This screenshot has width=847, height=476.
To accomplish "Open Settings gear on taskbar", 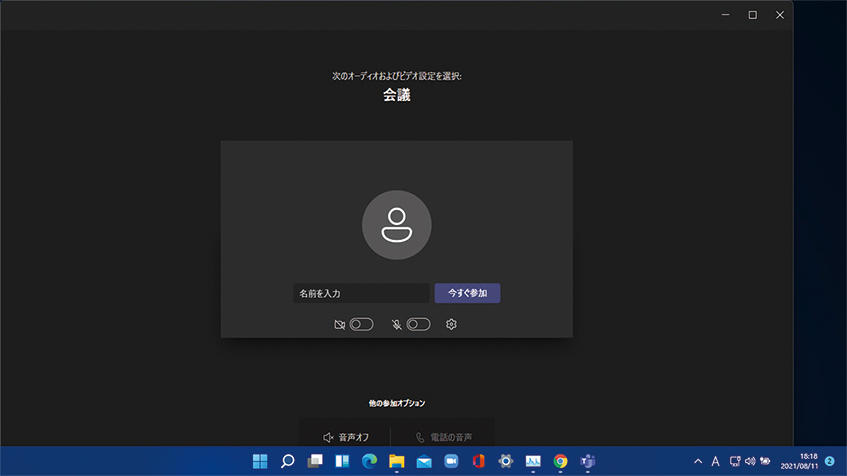I will coord(506,461).
